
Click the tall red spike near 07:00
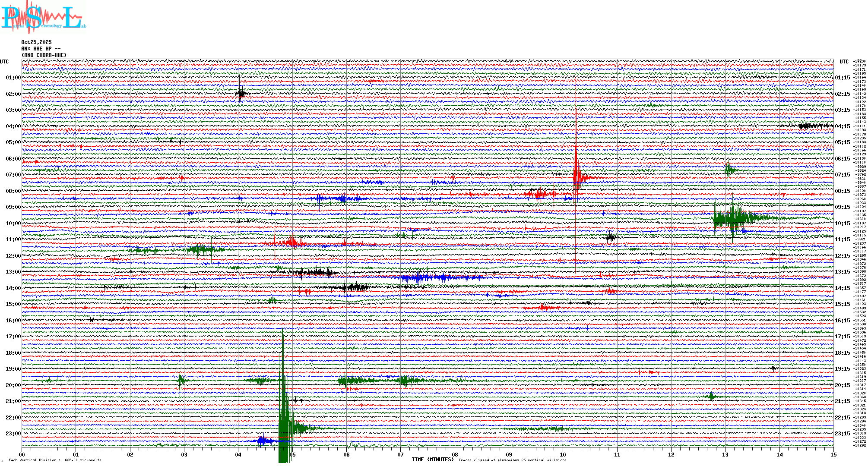coord(576,173)
